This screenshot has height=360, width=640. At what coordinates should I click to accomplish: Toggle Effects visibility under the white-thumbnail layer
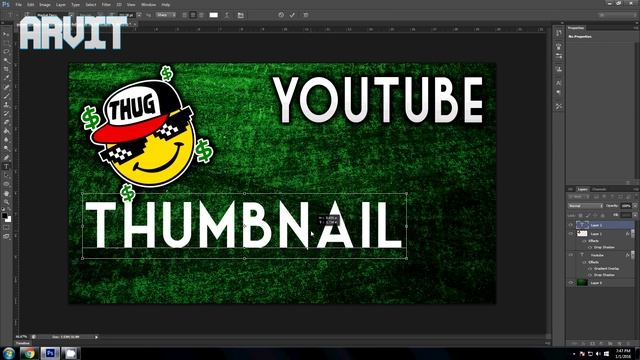[x=584, y=241]
